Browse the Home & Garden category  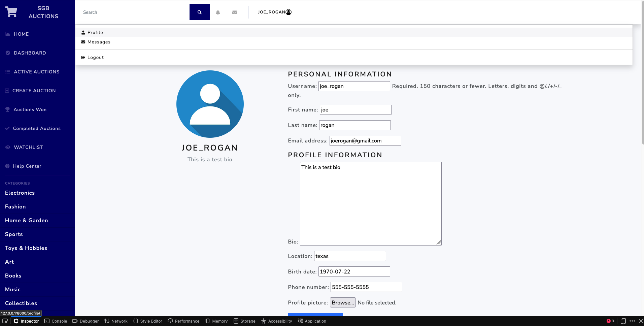27,221
